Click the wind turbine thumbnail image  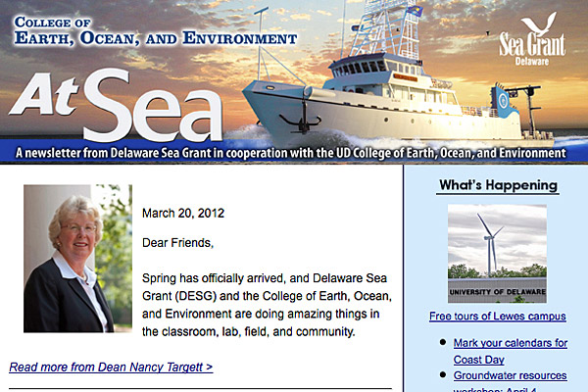(x=497, y=254)
